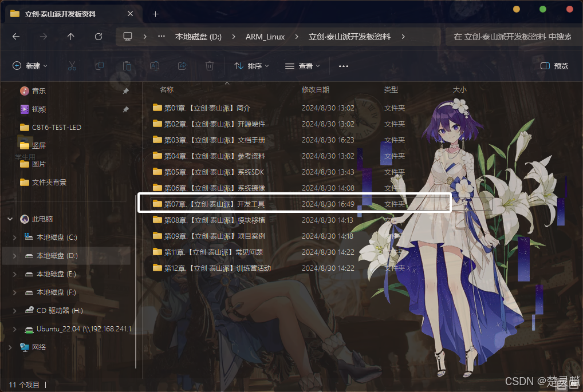Show hidden path segments via address bar ellipsis
The height and width of the screenshot is (392, 583).
tap(161, 37)
